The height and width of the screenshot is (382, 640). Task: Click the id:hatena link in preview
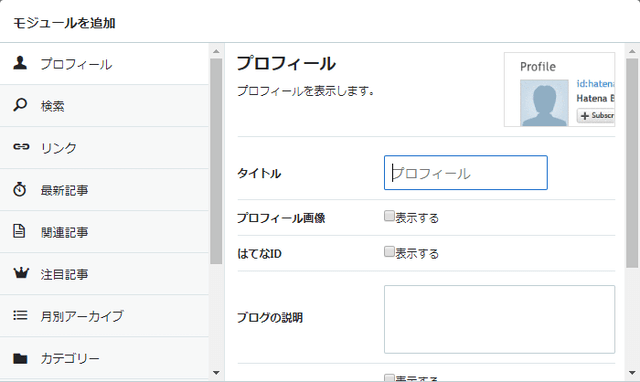click(595, 84)
